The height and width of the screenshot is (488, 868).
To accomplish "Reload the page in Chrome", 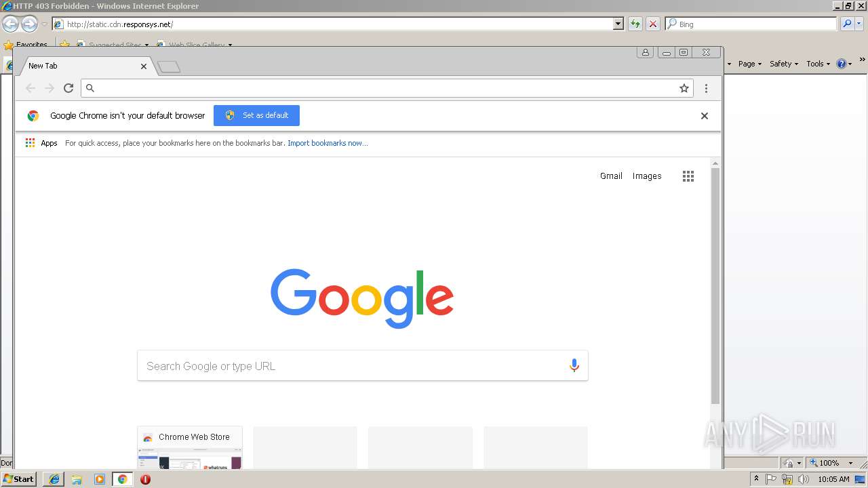I will coord(68,88).
